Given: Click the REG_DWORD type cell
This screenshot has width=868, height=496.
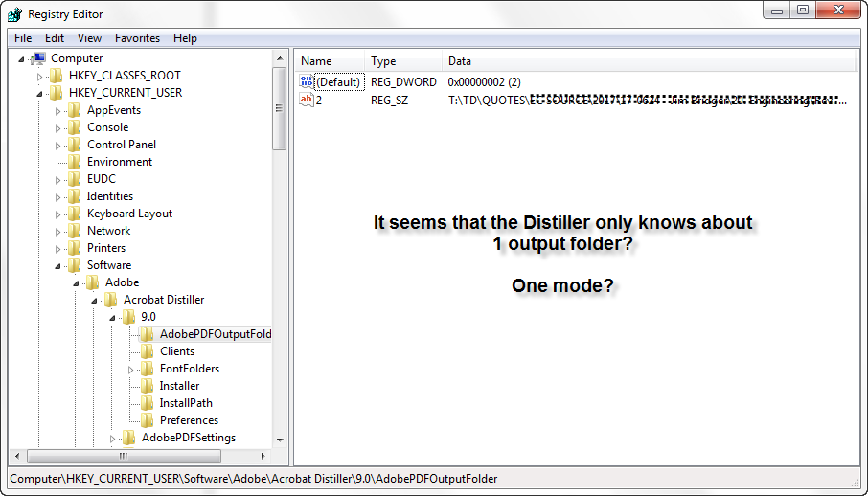Looking at the screenshot, I should pos(403,82).
